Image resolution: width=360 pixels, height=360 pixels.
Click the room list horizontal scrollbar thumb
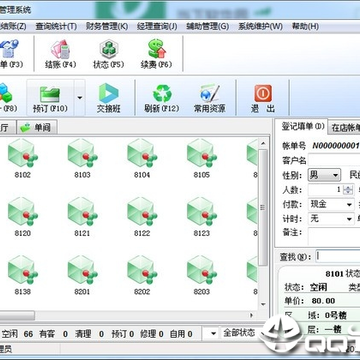pyautogui.click(x=17, y=315)
